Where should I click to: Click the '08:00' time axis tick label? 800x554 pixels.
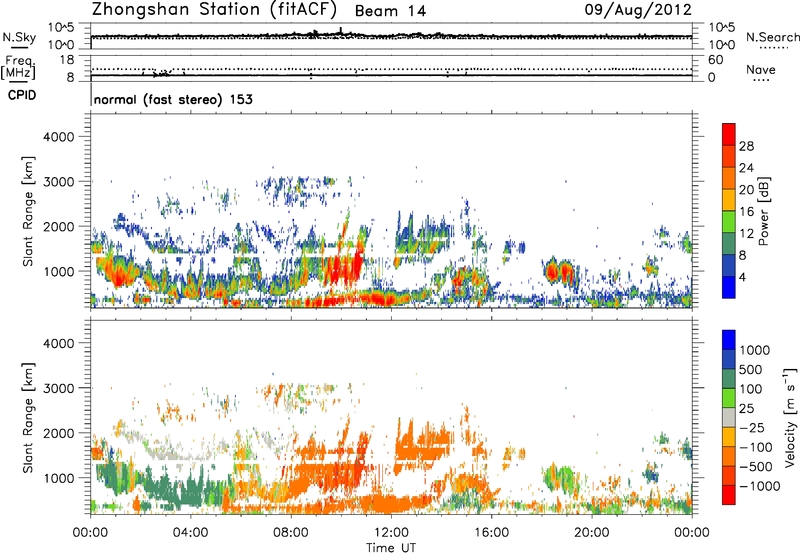(291, 533)
